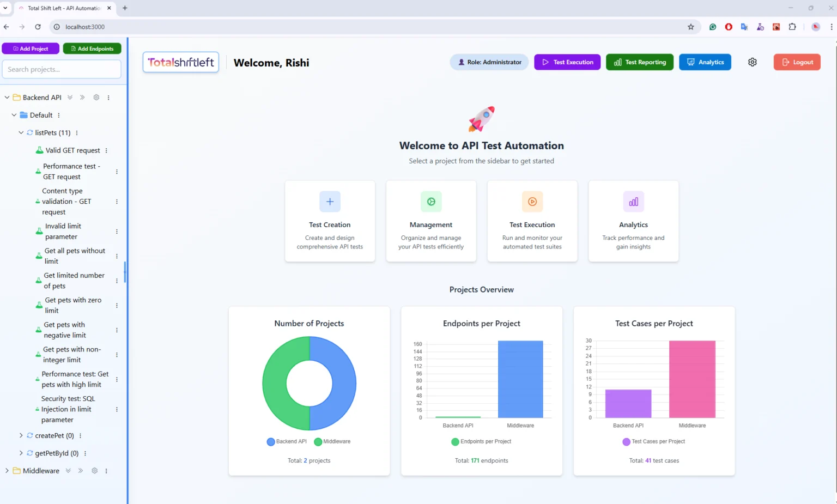837x504 pixels.
Task: Open the Test Reporting section
Action: click(x=639, y=62)
